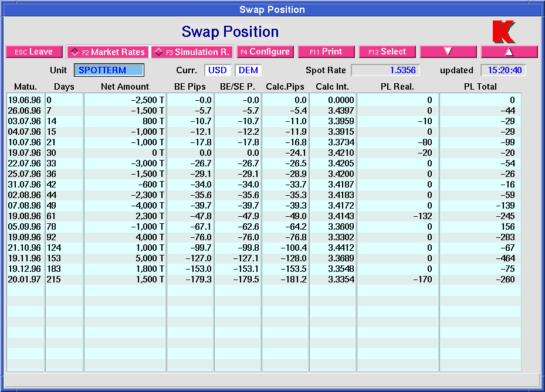545x392 pixels.
Task: Select maturity row 21.10.96
Action: tap(264, 248)
